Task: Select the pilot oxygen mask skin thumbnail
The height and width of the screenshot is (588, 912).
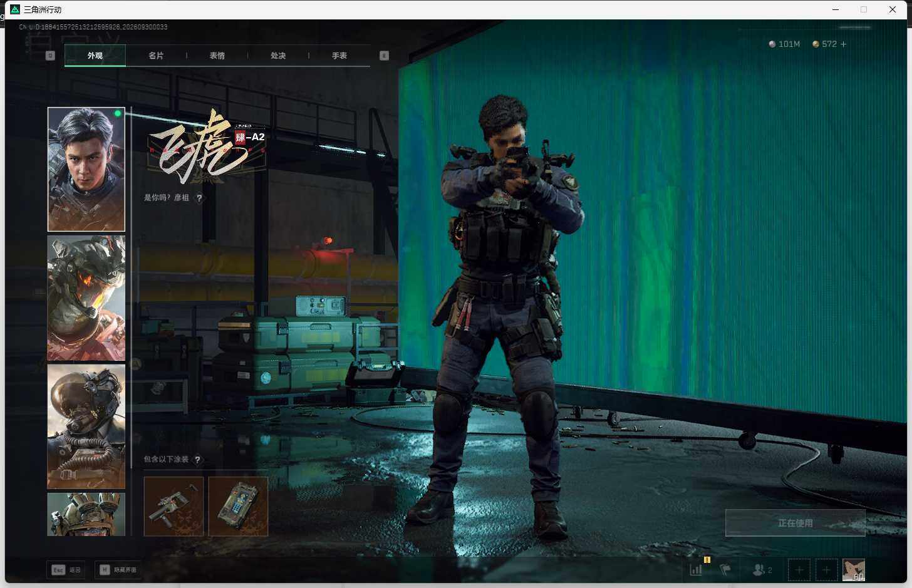Action: [86, 426]
